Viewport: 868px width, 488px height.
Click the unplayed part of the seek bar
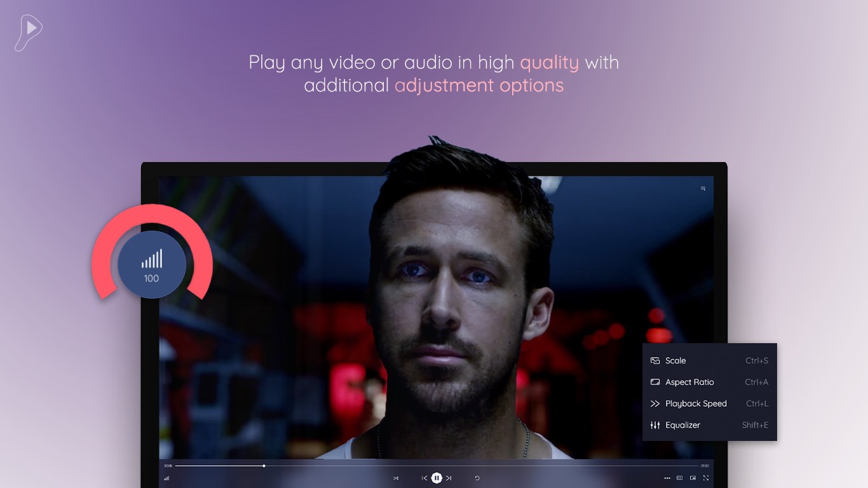tap(482, 466)
